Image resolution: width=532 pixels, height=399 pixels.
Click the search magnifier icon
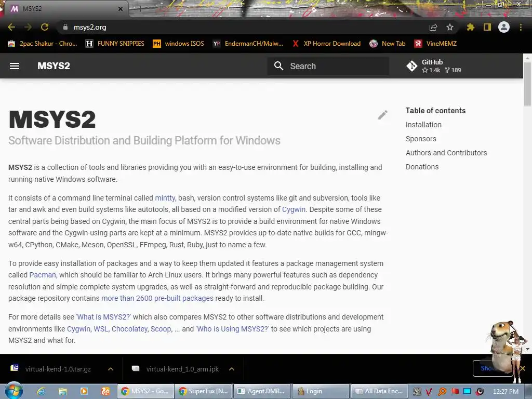[x=278, y=66]
